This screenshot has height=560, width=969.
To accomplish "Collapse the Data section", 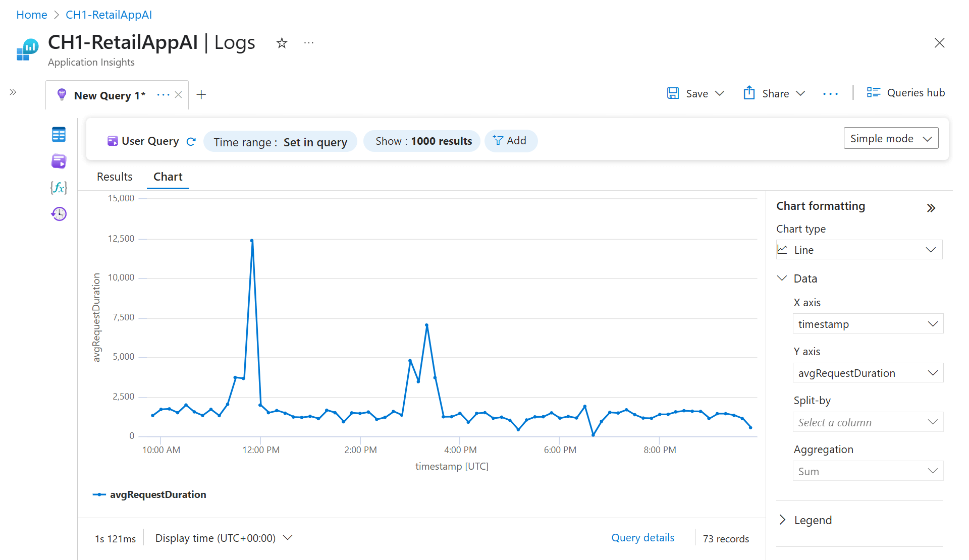I will tap(804, 278).
